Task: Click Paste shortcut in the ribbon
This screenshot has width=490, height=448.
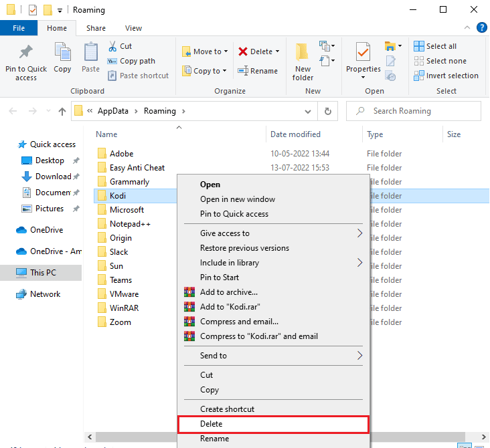Action: pyautogui.click(x=138, y=76)
